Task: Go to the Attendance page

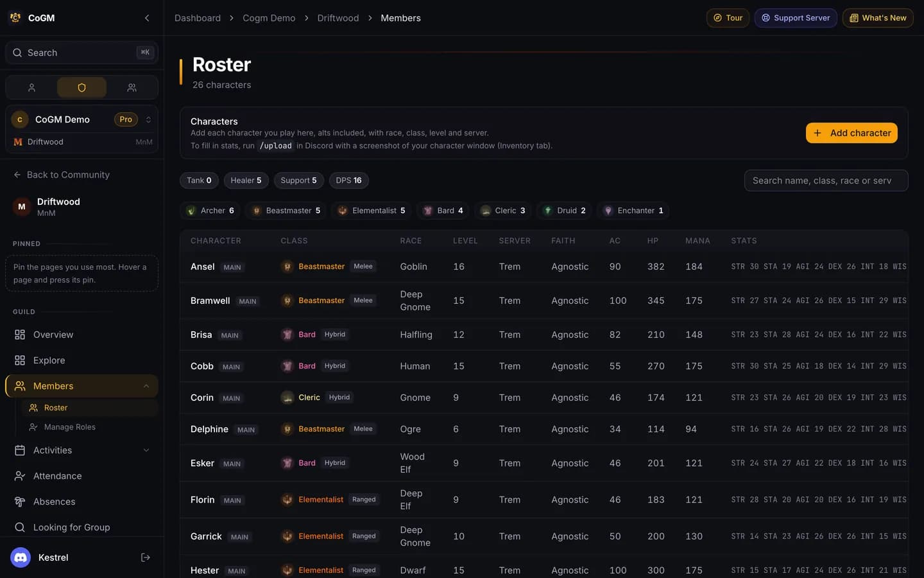Action: [81, 476]
